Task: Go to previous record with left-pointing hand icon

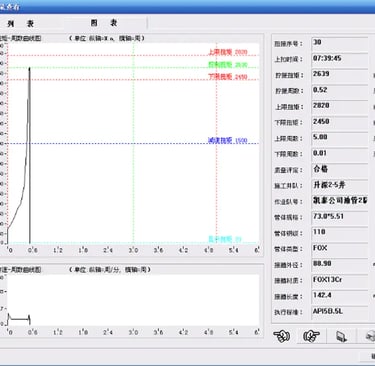Action: click(282, 336)
